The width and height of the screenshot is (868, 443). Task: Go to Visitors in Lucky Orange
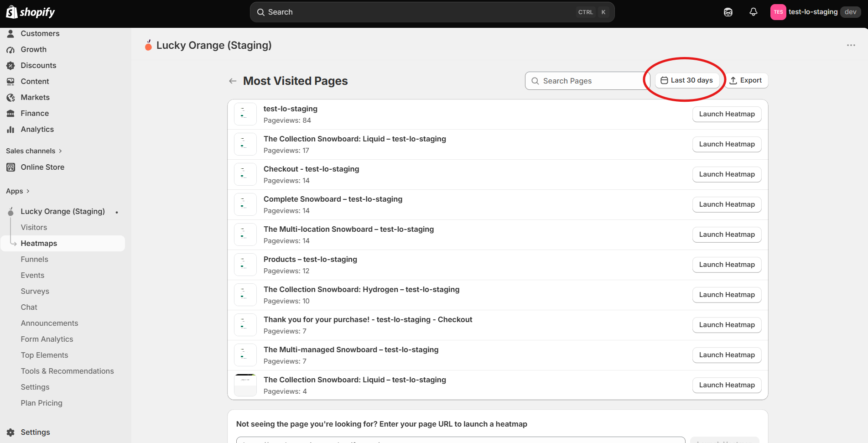click(34, 227)
